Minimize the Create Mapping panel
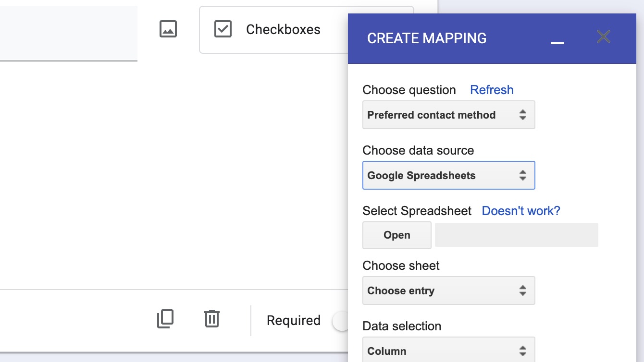Viewport: 644px width, 362px height. click(x=557, y=38)
